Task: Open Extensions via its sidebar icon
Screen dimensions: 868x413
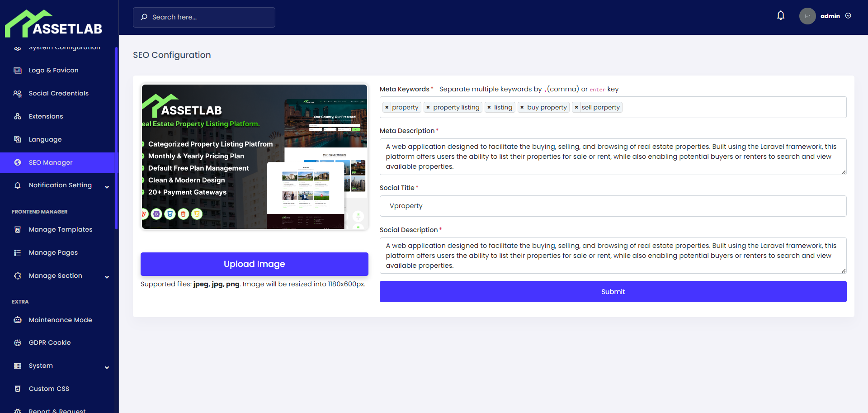Action: click(x=17, y=116)
